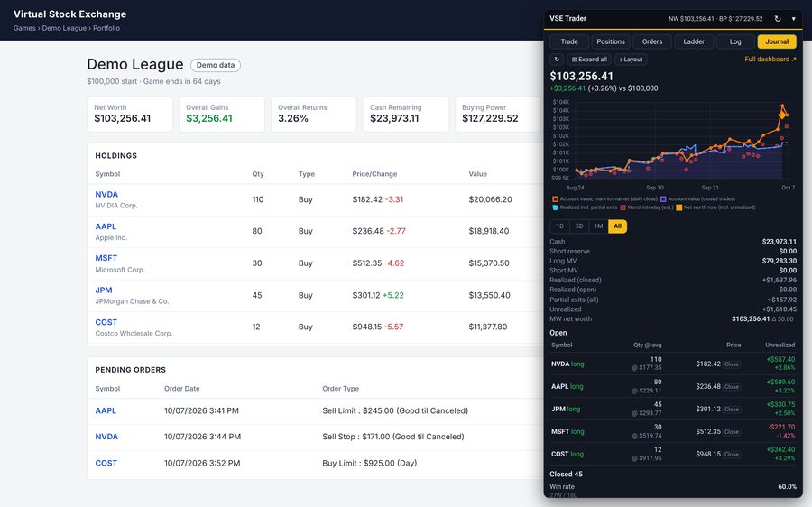Click the Demo data badge

216,65
